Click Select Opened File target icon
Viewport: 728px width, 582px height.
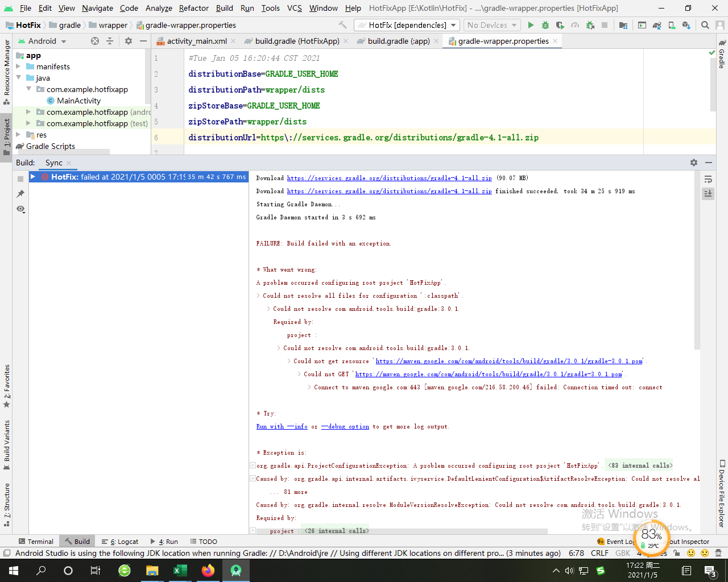[x=95, y=41]
